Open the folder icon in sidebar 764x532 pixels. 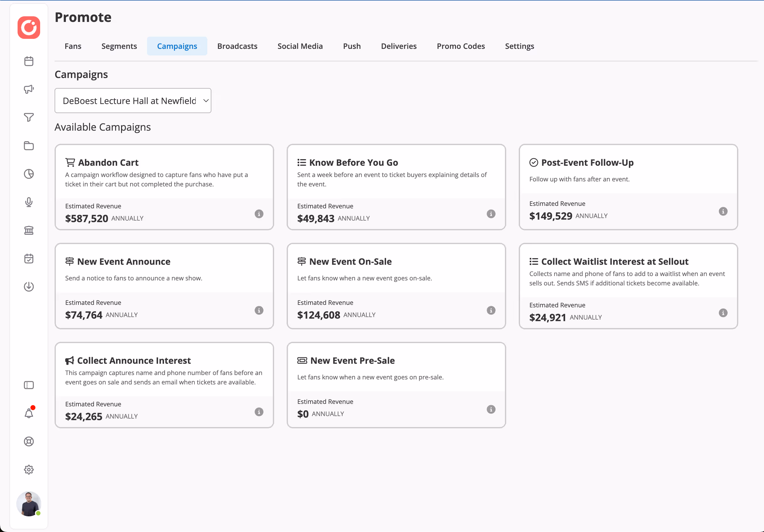coord(29,146)
